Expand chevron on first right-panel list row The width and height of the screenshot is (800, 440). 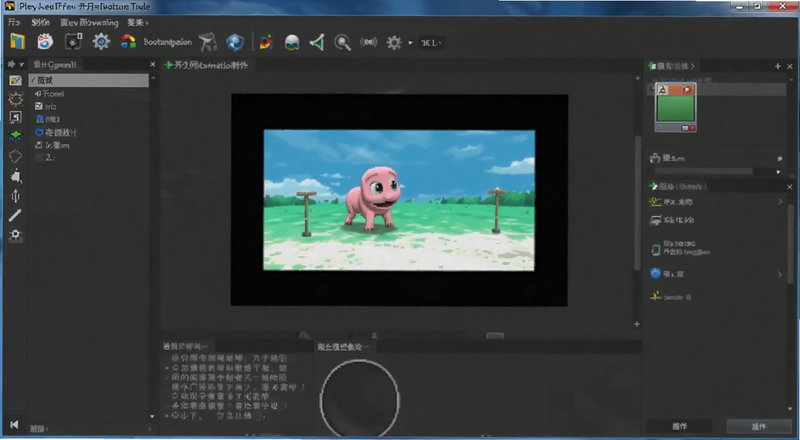780,202
